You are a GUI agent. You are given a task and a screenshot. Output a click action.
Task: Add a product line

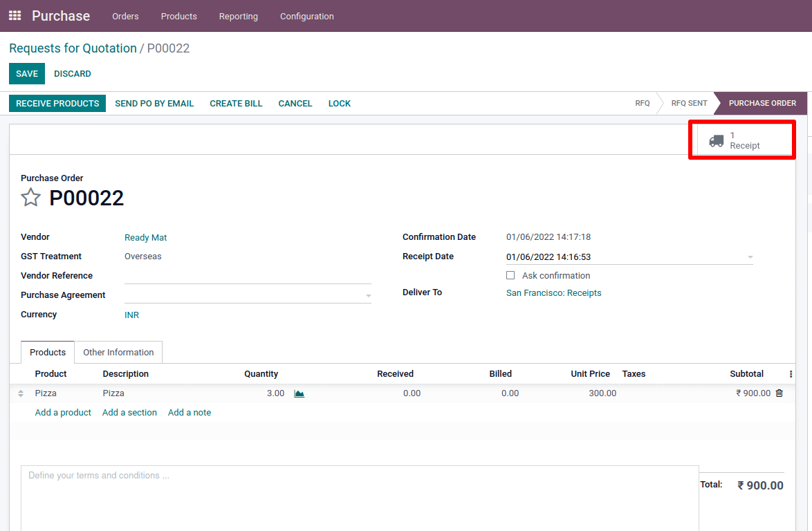pyautogui.click(x=63, y=413)
